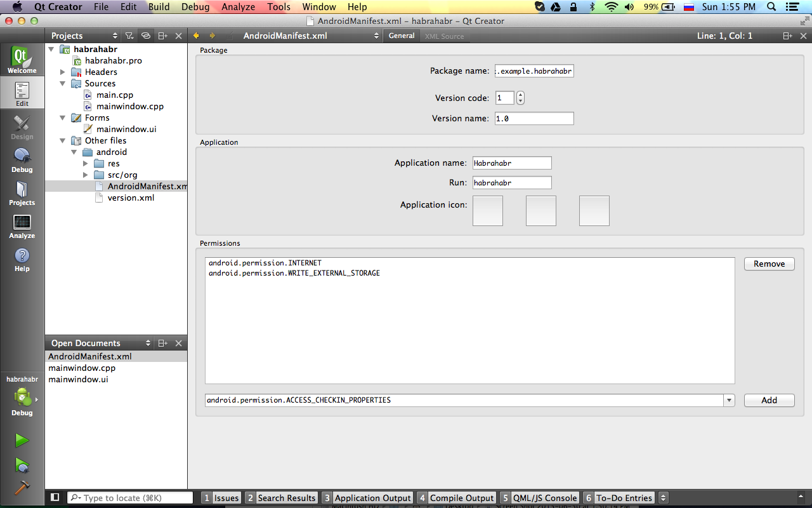Open the habrahabr kit selector
Screen dimensions: 812x508
pyautogui.click(x=22, y=396)
